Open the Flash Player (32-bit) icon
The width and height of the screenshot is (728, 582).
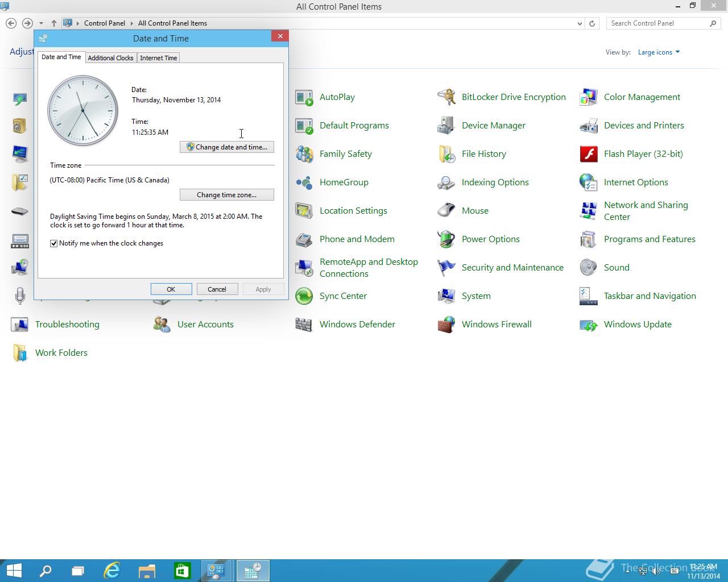click(589, 154)
